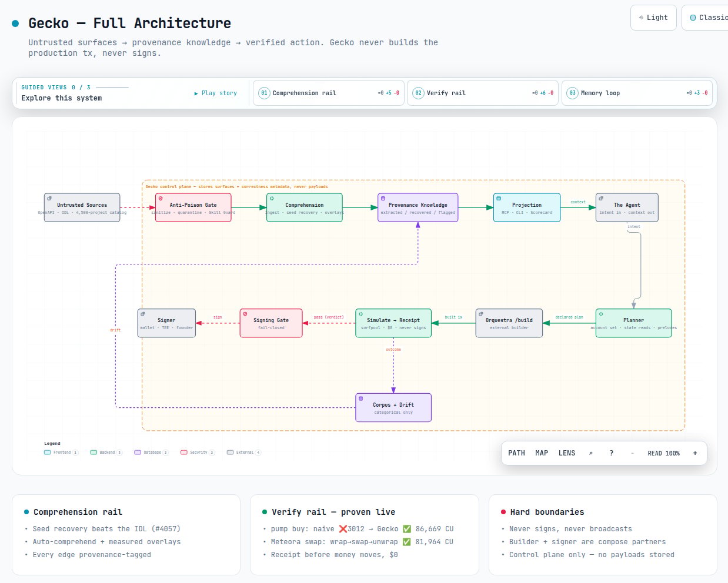The height and width of the screenshot is (583, 728).
Task: Click Play story button
Action: coord(216,93)
